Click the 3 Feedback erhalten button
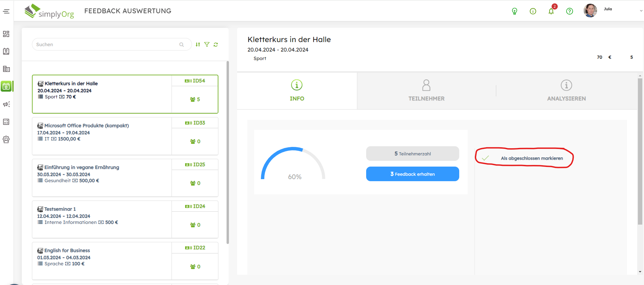644x285 pixels. tap(412, 174)
